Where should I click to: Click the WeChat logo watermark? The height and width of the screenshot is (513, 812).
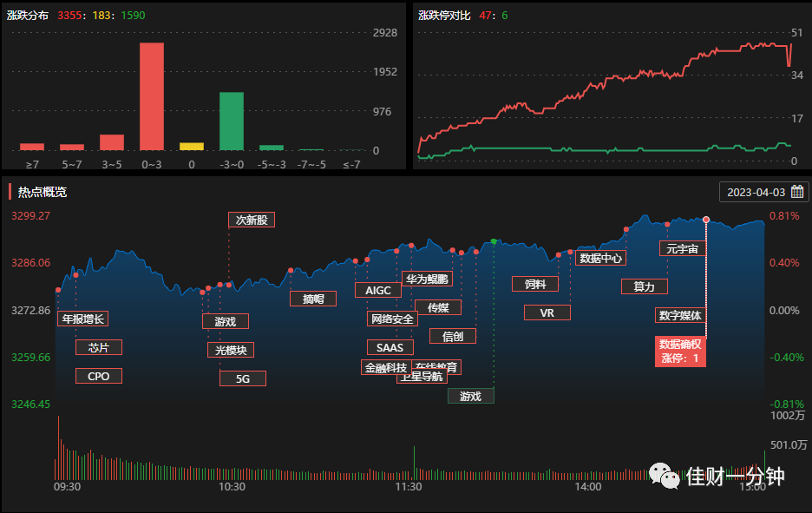point(665,475)
